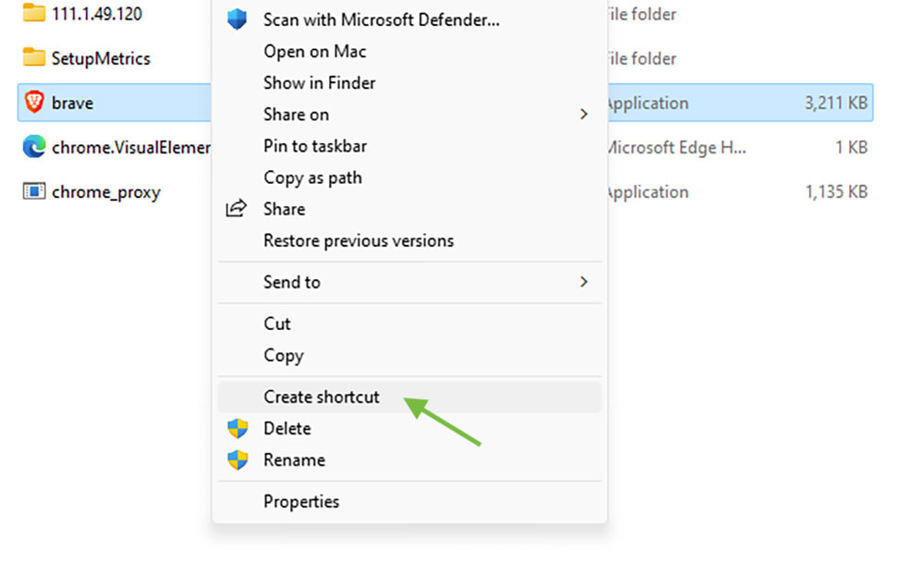Click the Microsoft Defender shield icon
Viewport: 924px width, 562px height.
coord(237,19)
